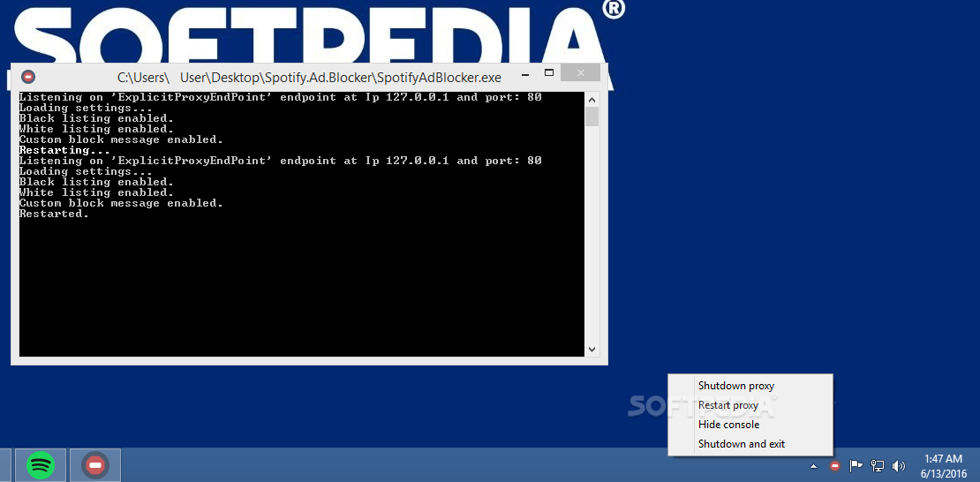The image size is (980, 482).
Task: Click the 'Restarted.' console line
Action: click(54, 214)
